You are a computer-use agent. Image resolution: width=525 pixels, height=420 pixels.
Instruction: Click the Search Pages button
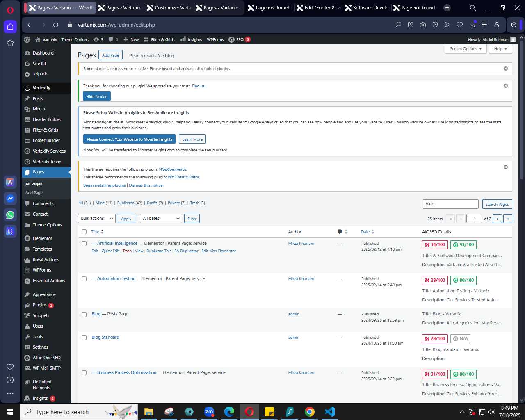point(497,204)
